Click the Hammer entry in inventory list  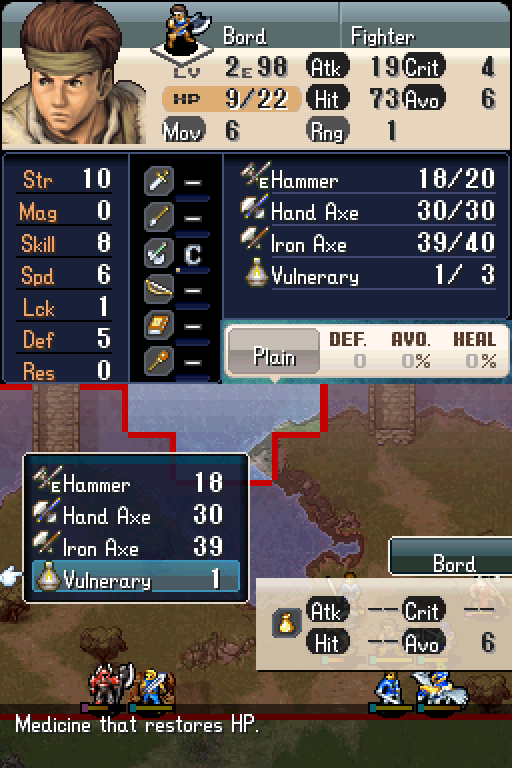pyautogui.click(x=367, y=178)
